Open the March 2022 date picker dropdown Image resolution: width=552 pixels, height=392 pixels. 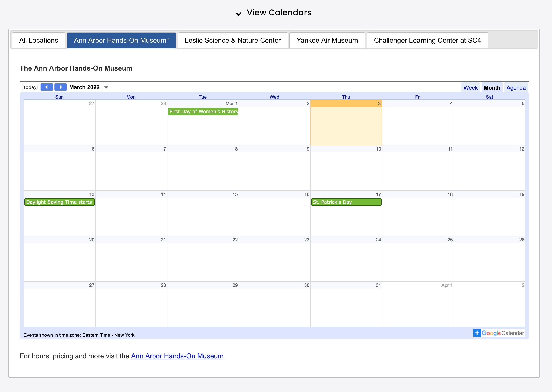[106, 87]
